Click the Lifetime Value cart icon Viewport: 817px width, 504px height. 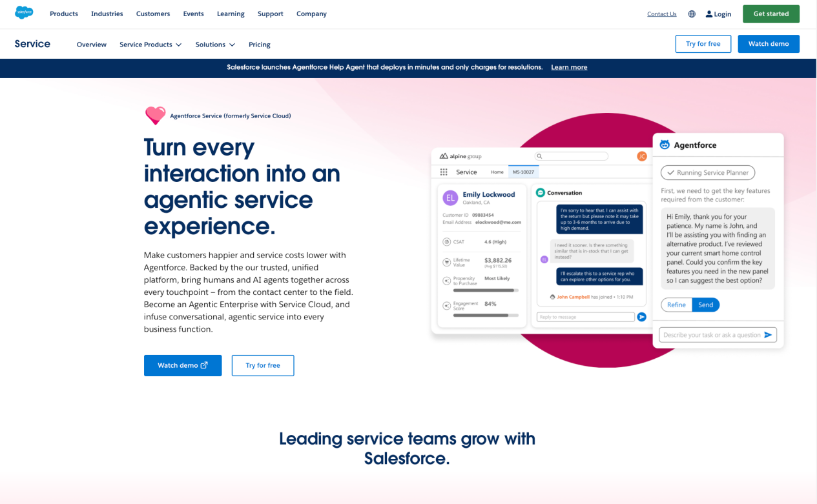pos(446,263)
